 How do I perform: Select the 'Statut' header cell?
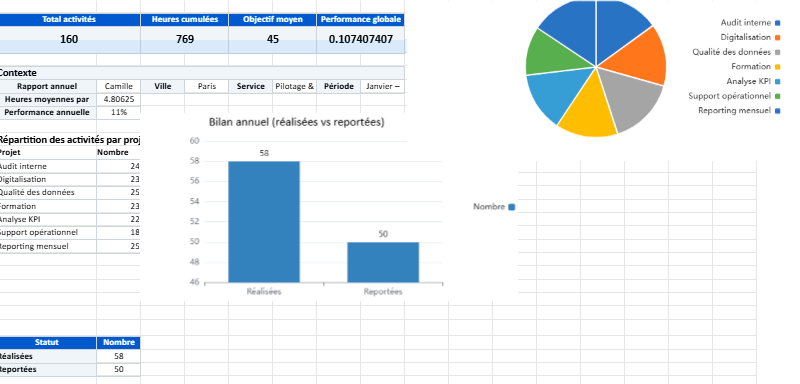coord(47,343)
